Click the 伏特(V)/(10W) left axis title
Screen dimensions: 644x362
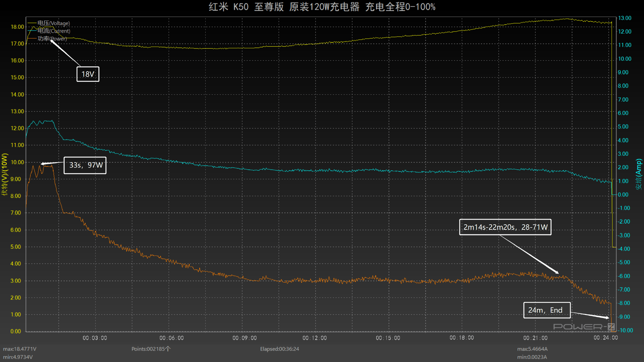tap(4, 174)
